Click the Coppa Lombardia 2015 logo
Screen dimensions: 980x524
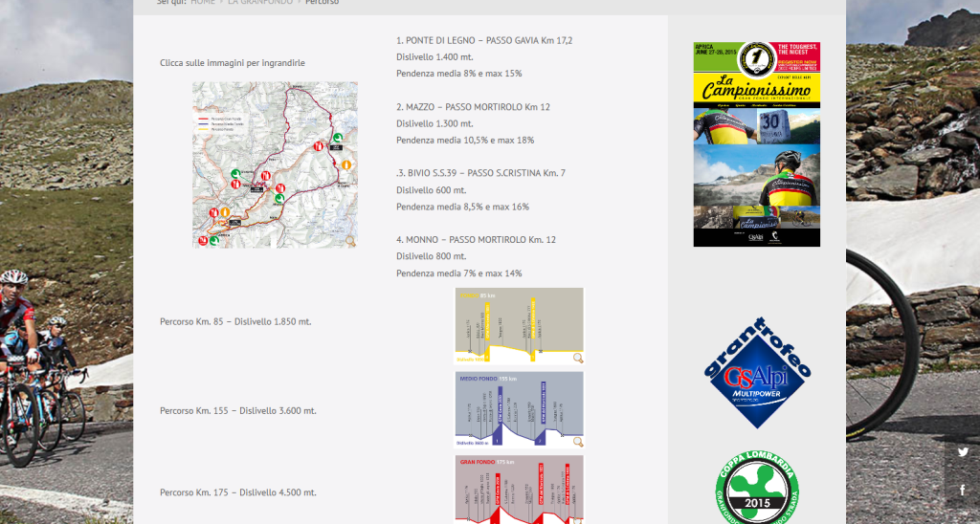click(x=757, y=486)
